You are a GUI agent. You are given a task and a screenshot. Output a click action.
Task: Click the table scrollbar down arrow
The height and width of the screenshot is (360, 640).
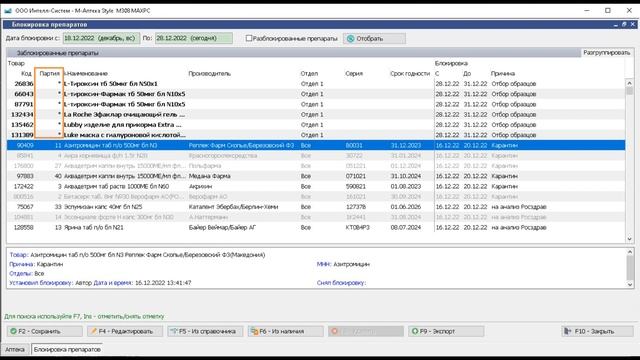629,239
